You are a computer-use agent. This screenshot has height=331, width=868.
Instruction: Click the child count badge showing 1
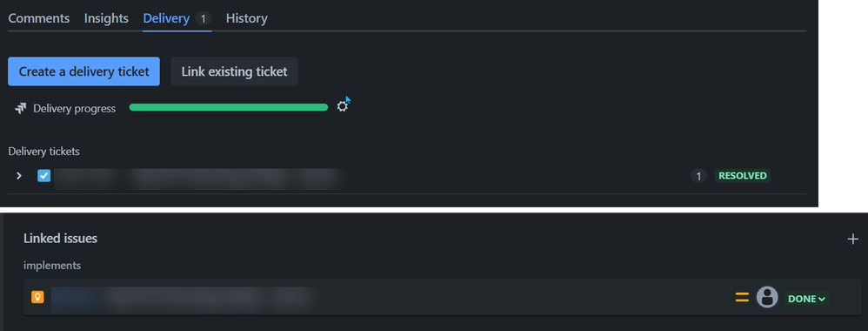(698, 176)
